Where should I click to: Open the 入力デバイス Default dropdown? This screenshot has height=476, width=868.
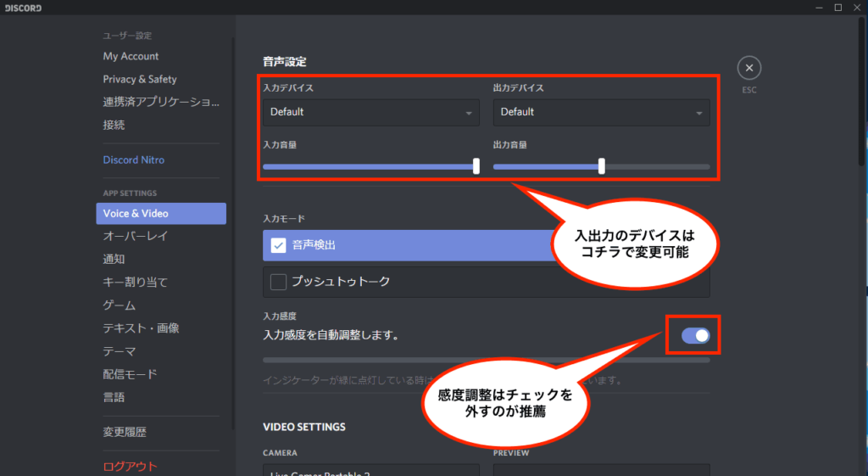[x=370, y=112]
